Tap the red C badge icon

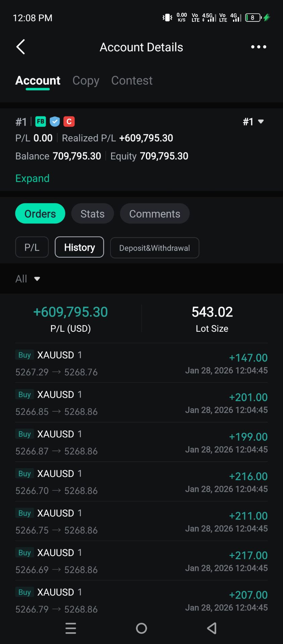[69, 121]
